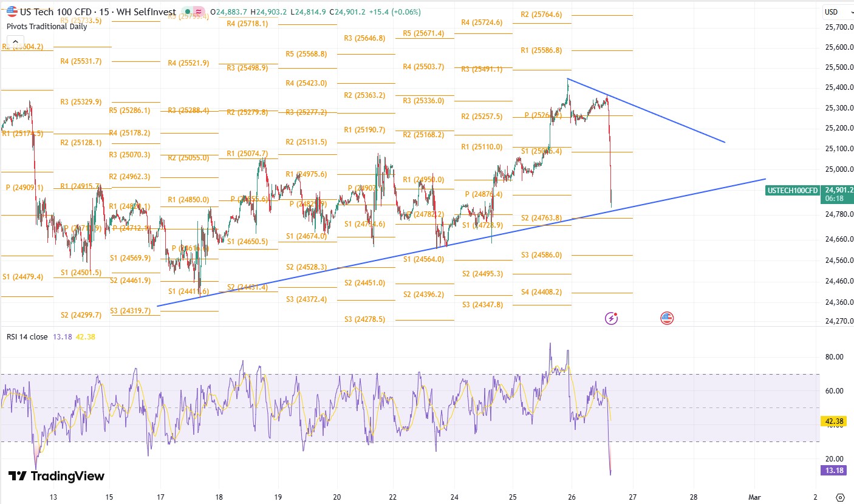This screenshot has height=504, width=854.
Task: Click the R4 (25724.6) pivot label
Action: click(482, 22)
